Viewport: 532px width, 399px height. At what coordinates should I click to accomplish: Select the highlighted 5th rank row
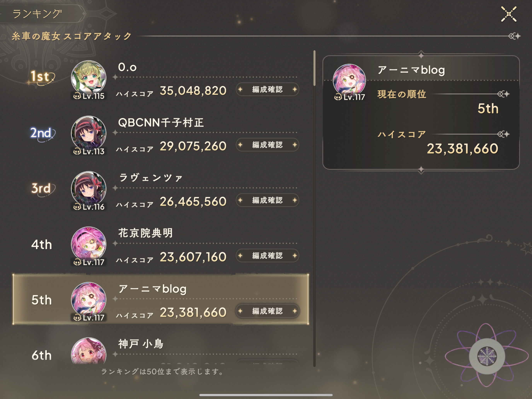161,299
